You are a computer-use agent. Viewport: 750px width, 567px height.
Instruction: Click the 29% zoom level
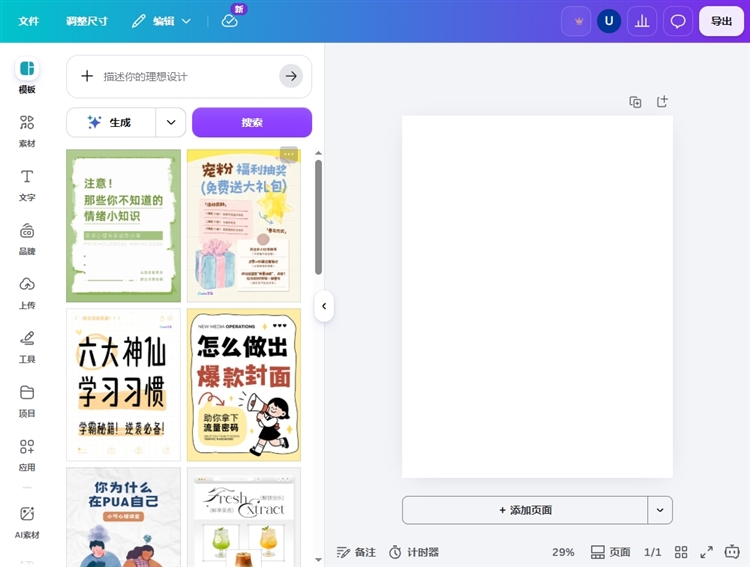(x=563, y=552)
